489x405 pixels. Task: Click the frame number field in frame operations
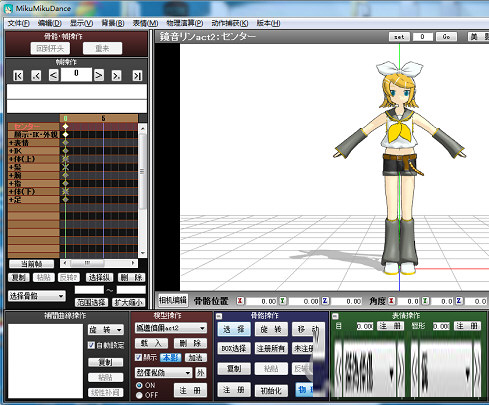tap(76, 74)
